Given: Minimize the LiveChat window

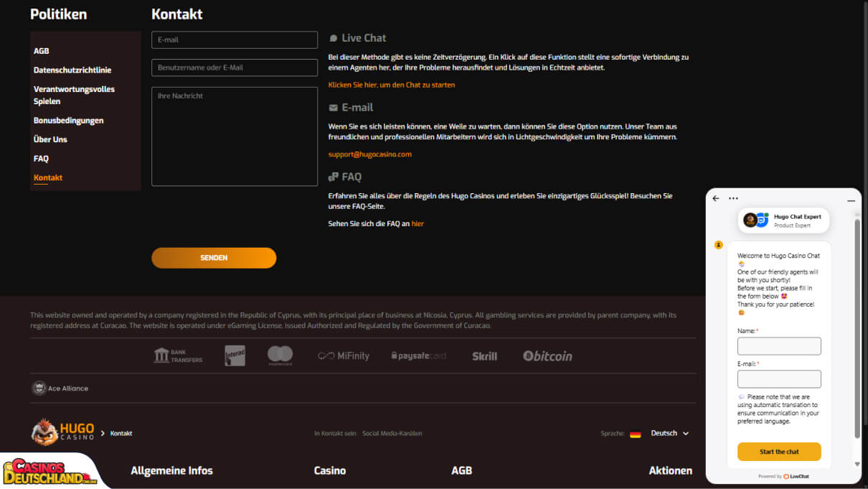Looking at the screenshot, I should (851, 200).
